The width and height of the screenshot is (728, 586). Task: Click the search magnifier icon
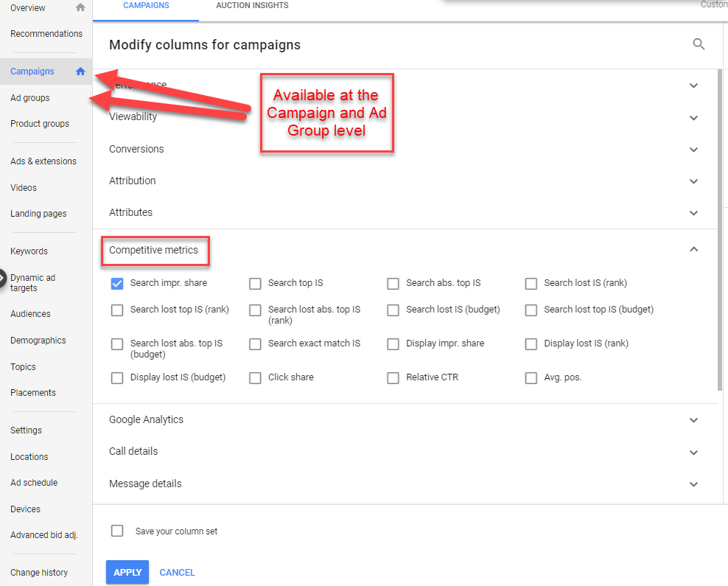click(x=699, y=45)
